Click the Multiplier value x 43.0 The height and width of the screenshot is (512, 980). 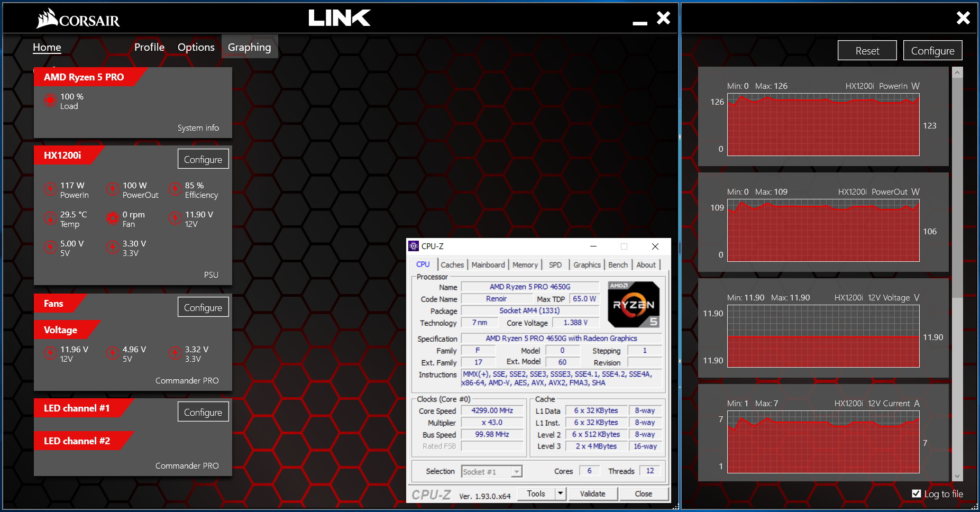pyautogui.click(x=492, y=423)
